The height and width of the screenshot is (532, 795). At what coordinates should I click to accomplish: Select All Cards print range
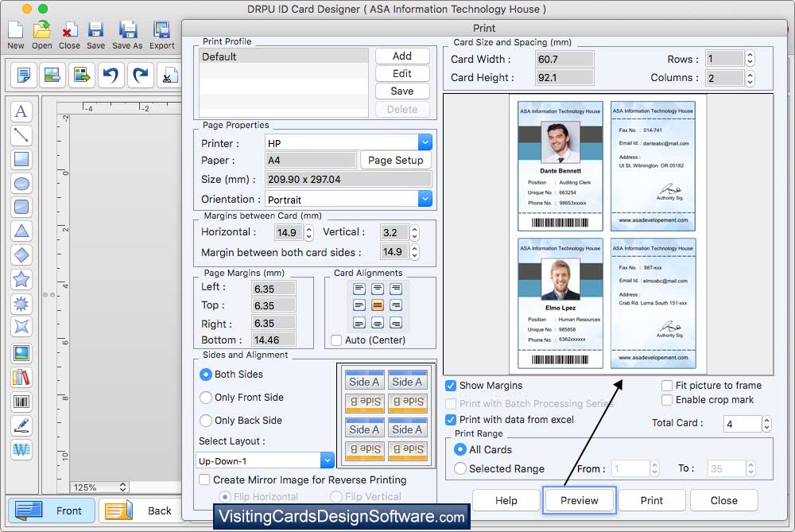(460, 449)
